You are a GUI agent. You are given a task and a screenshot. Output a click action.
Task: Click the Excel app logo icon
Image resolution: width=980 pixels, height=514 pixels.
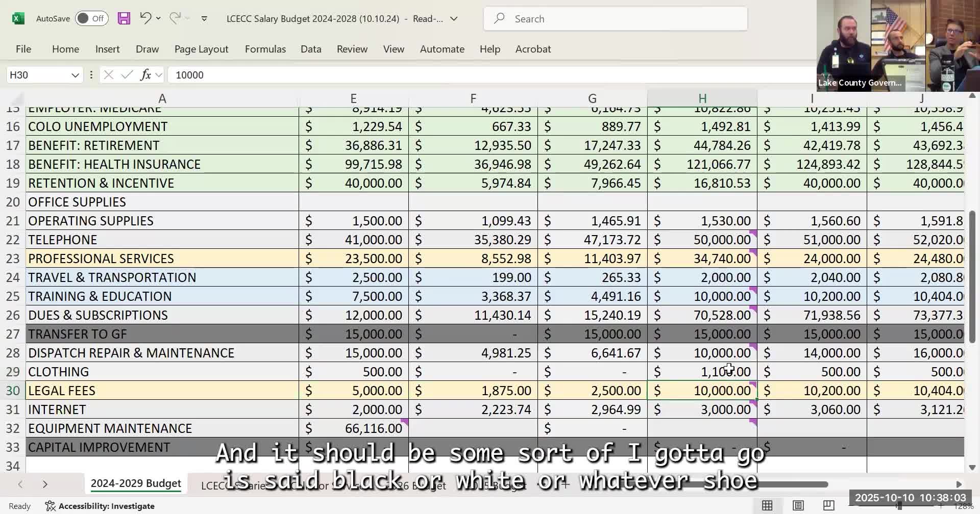(x=18, y=19)
